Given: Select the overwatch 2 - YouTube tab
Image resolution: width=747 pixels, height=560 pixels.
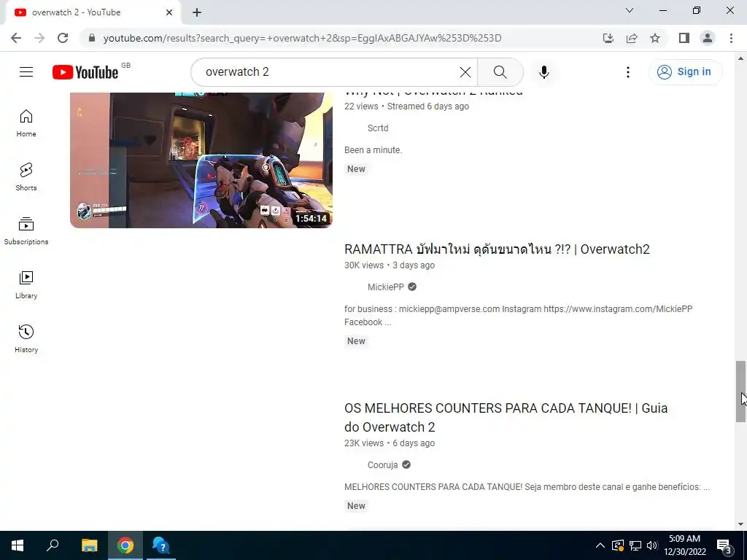Looking at the screenshot, I should tap(93, 12).
